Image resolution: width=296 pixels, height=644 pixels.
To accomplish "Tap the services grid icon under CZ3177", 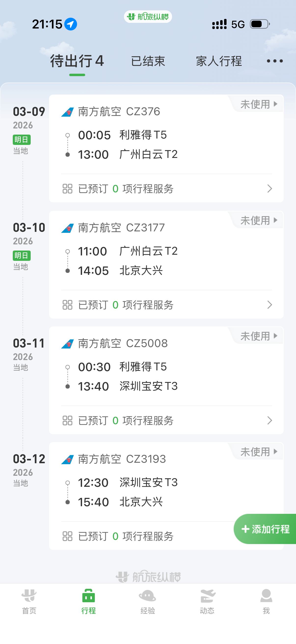I will click(67, 305).
